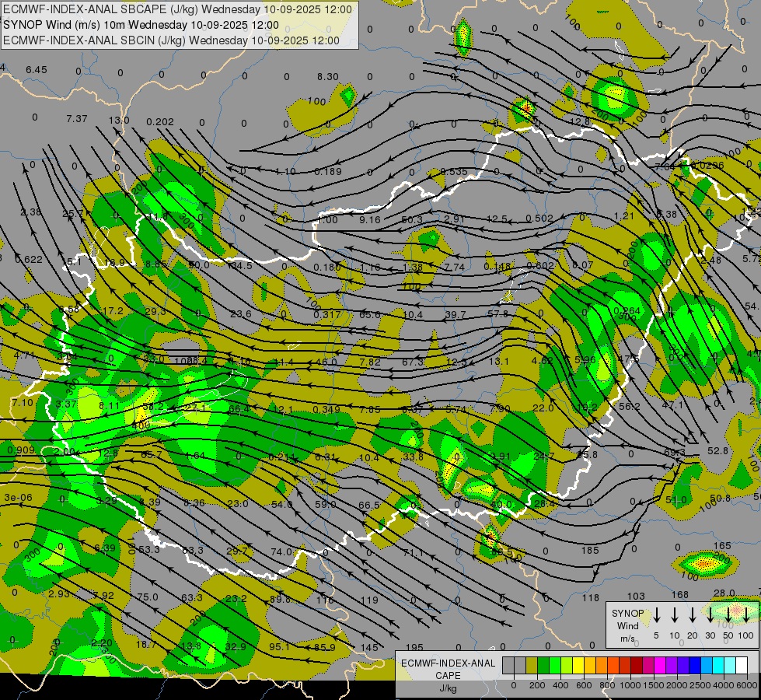This screenshot has width=761, height=700.
Task: Pick the cyan legend swatch left of pale cyan
Action: tap(717, 666)
